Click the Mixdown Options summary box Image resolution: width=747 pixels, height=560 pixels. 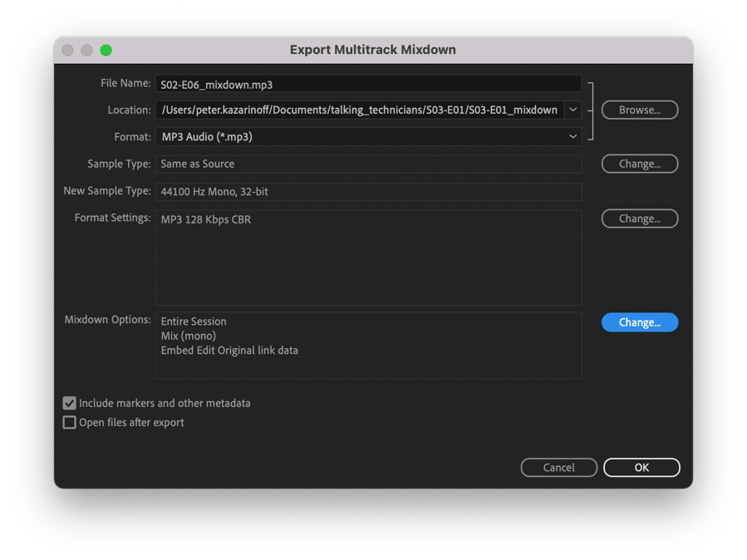[x=367, y=345]
